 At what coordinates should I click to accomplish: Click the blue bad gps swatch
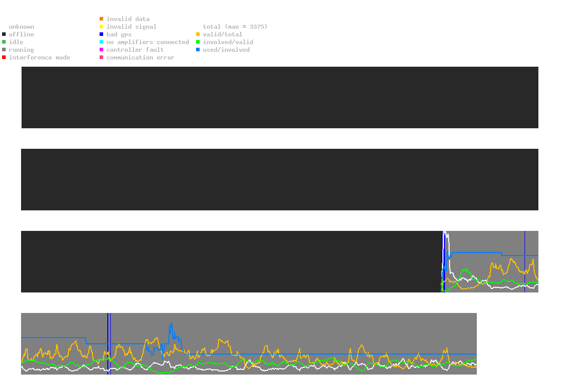click(x=102, y=34)
